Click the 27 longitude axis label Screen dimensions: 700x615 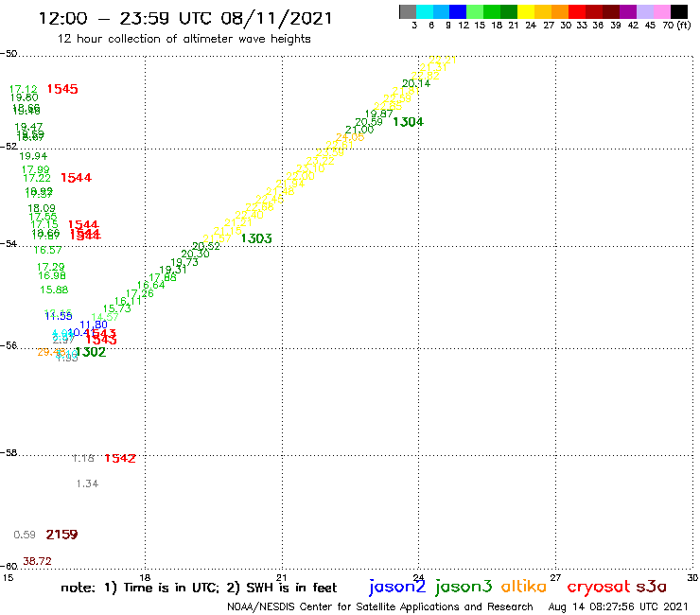click(x=555, y=577)
